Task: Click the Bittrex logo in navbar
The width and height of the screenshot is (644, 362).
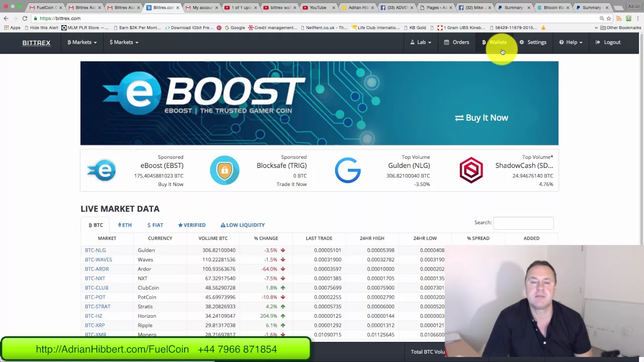Action: tap(36, 43)
